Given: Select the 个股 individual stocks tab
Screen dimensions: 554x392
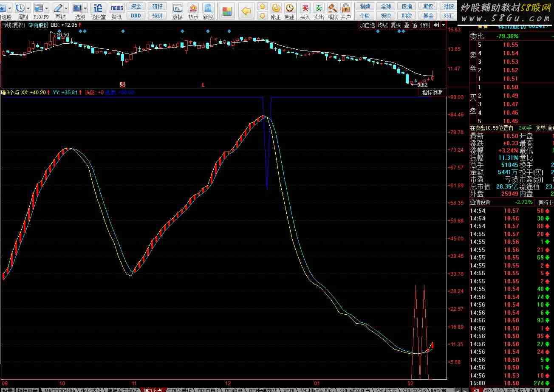Looking at the screenshot, I should [365, 15].
